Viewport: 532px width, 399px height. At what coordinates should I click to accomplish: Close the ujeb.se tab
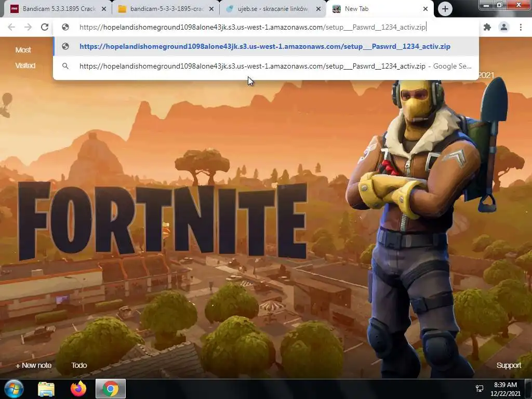point(318,9)
